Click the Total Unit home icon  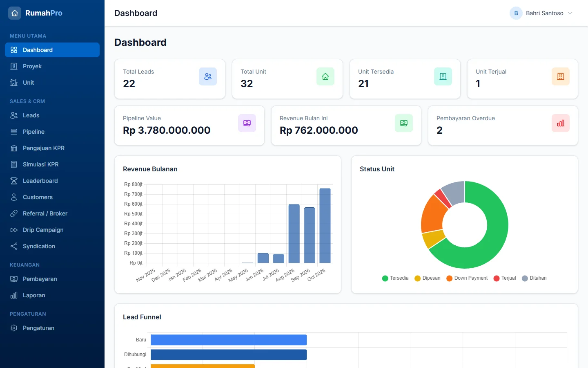(x=325, y=76)
